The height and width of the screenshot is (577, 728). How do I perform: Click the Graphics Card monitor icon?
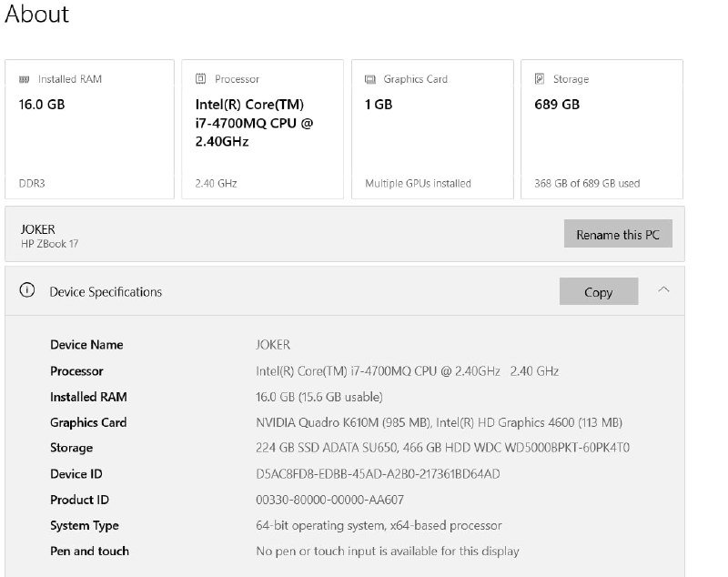click(369, 79)
